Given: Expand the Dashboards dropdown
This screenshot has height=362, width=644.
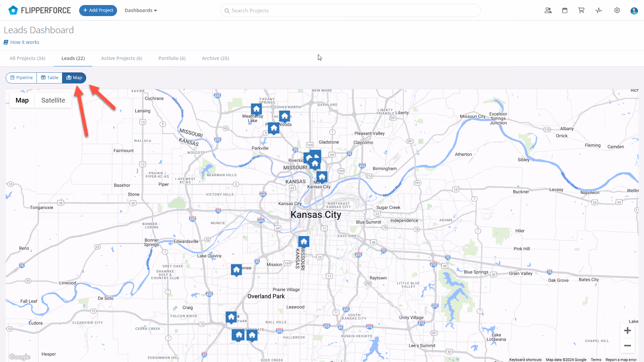Looking at the screenshot, I should (141, 10).
